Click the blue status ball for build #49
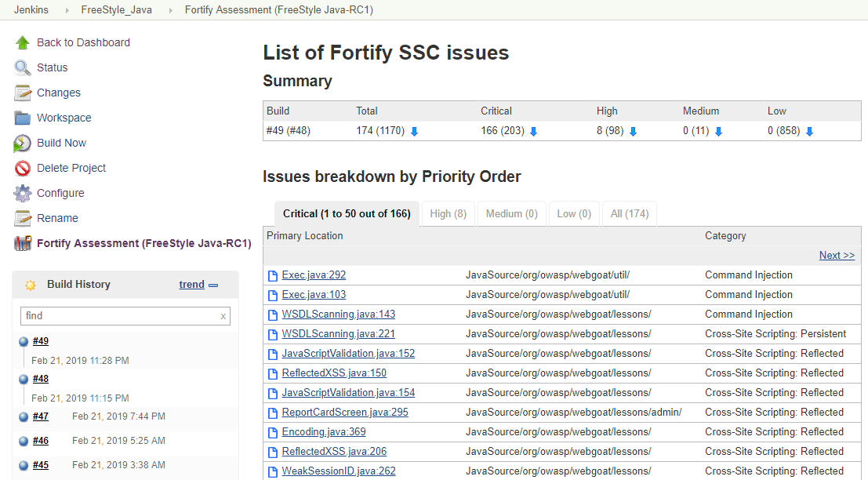Image resolution: width=868 pixels, height=480 pixels. pyautogui.click(x=24, y=342)
